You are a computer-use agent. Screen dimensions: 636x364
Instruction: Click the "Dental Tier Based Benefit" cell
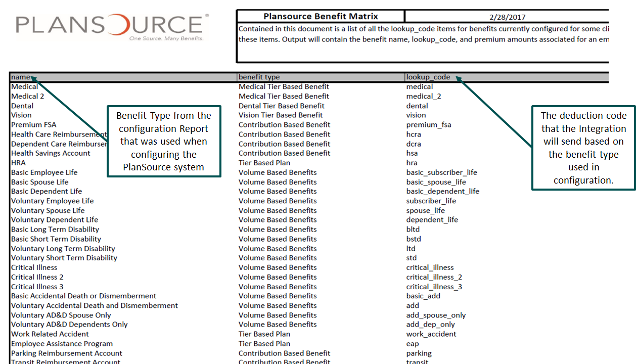(x=282, y=106)
